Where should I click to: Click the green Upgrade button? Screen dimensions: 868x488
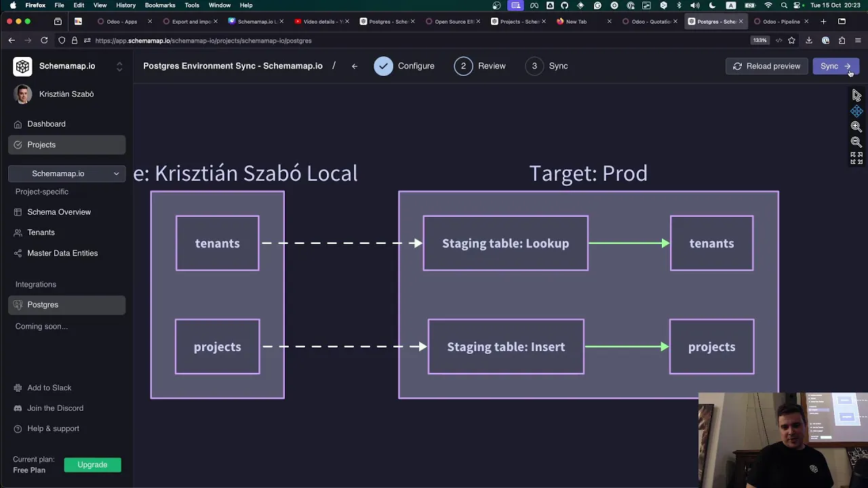pos(92,465)
